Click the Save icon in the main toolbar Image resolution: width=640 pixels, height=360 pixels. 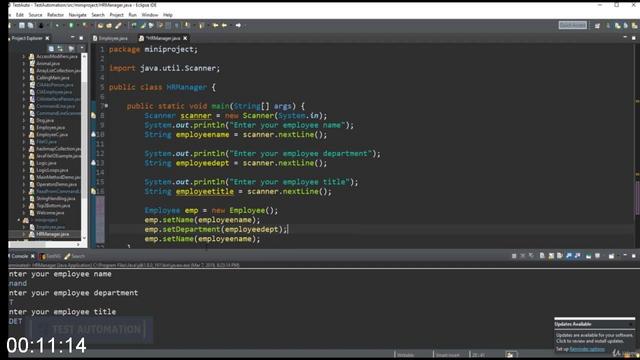22,25
